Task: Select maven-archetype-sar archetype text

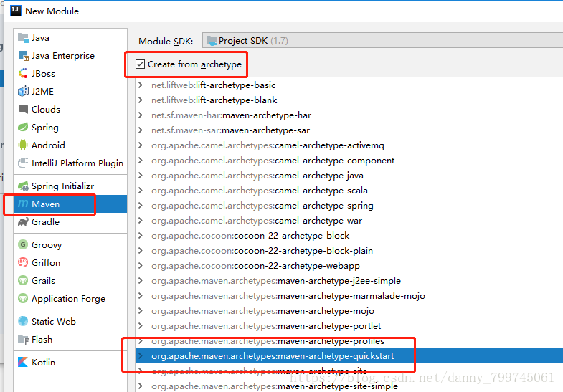Action: (x=265, y=130)
